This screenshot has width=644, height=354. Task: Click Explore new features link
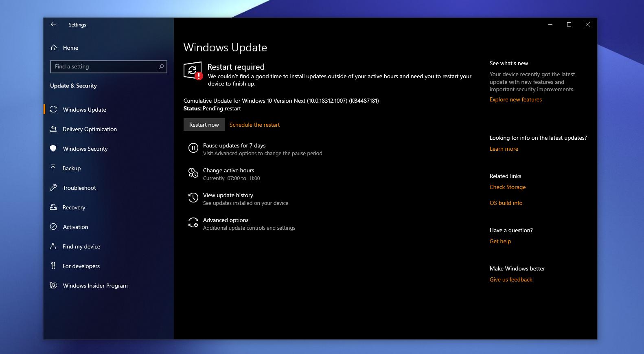(x=516, y=99)
